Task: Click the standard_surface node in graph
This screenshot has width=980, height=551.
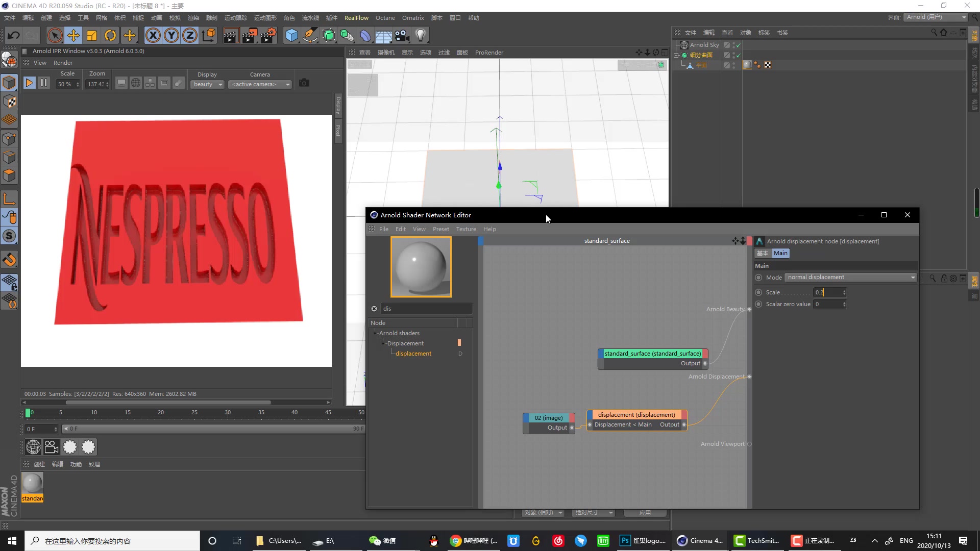Action: pos(652,354)
